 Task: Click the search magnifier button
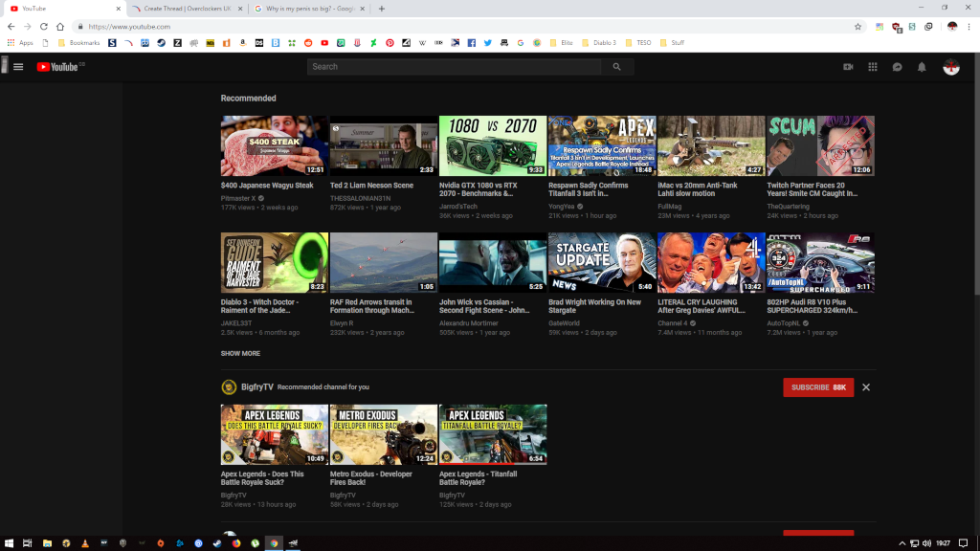(617, 67)
